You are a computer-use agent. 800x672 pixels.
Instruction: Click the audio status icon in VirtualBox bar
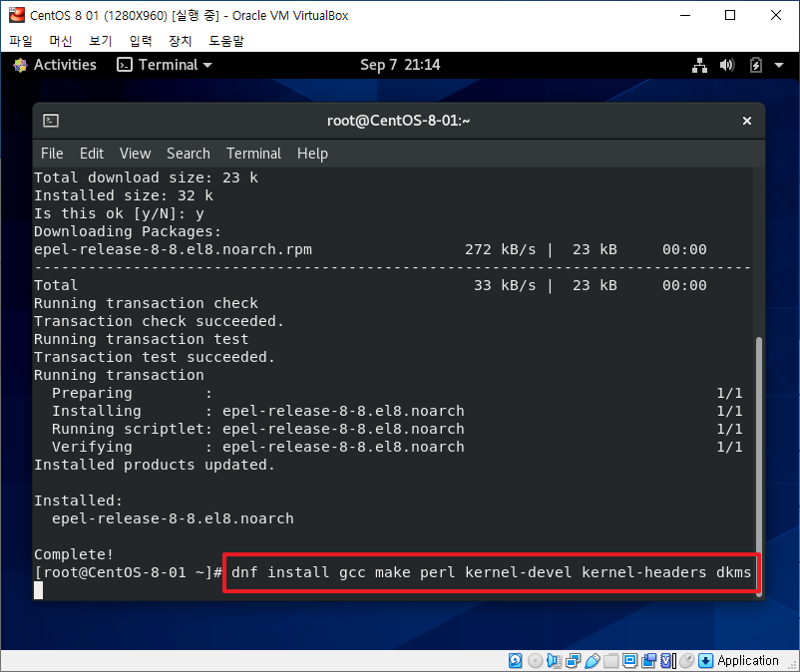pos(554,661)
